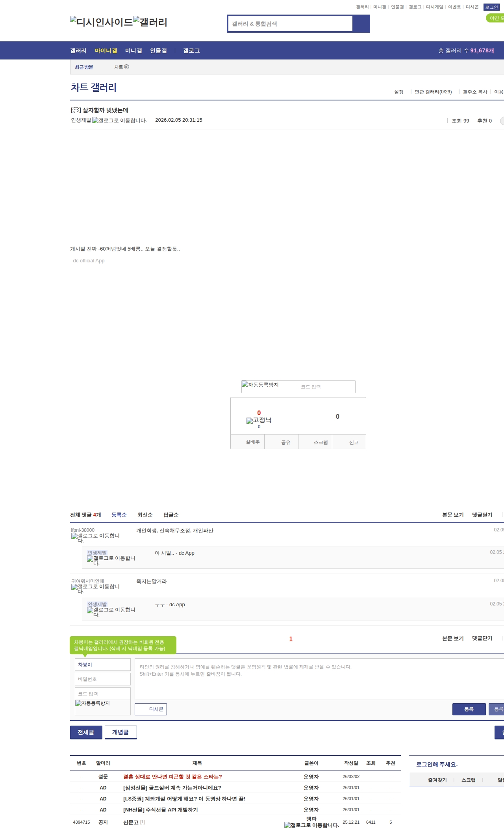Open 인물갤 in the blue navigation bar
Viewport: 504px width, 830px height.
[x=158, y=50]
